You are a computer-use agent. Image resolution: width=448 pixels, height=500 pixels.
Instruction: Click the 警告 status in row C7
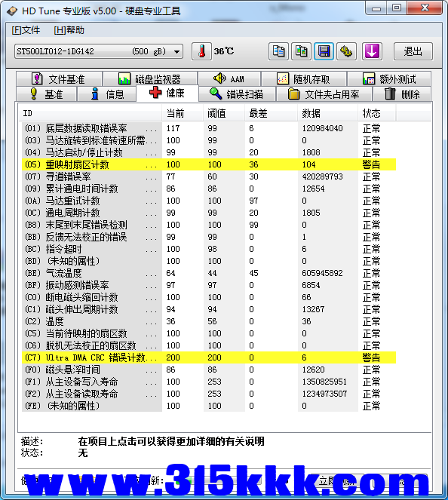pyautogui.click(x=371, y=357)
